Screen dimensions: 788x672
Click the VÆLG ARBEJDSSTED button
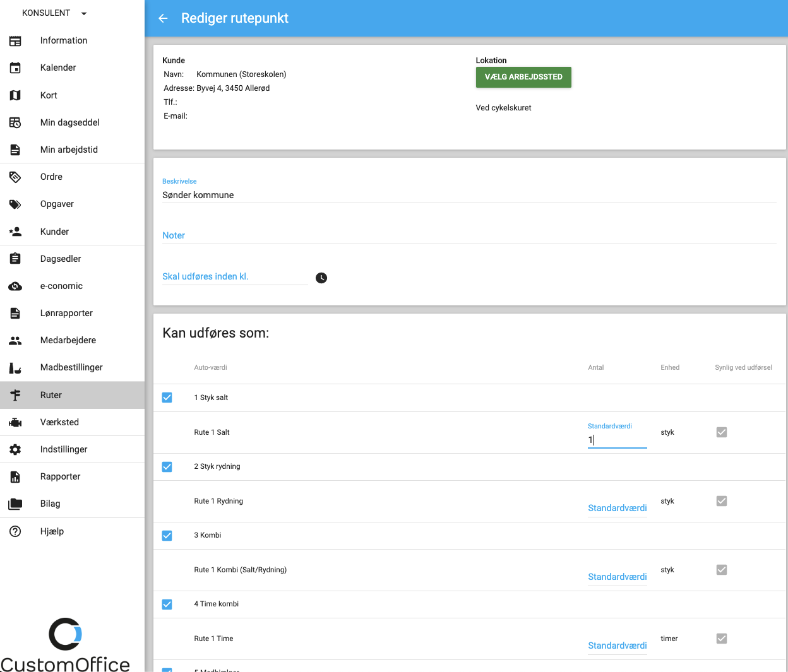523,77
